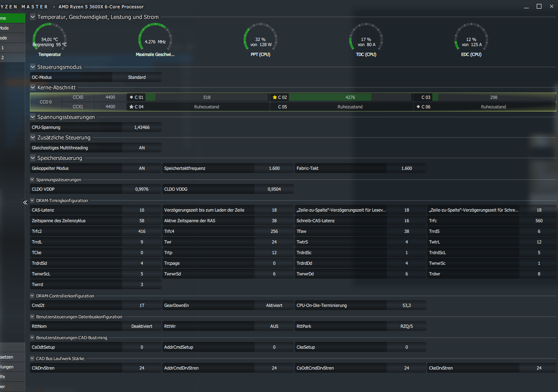Collapse Spannungssteuerungen subsection under Speichersteuerung
The image size is (558, 392).
(x=32, y=180)
